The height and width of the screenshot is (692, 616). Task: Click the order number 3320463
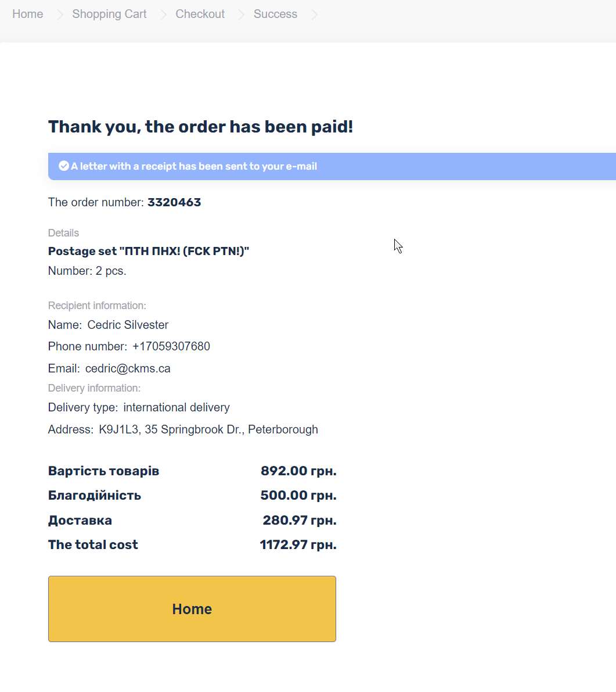(174, 203)
